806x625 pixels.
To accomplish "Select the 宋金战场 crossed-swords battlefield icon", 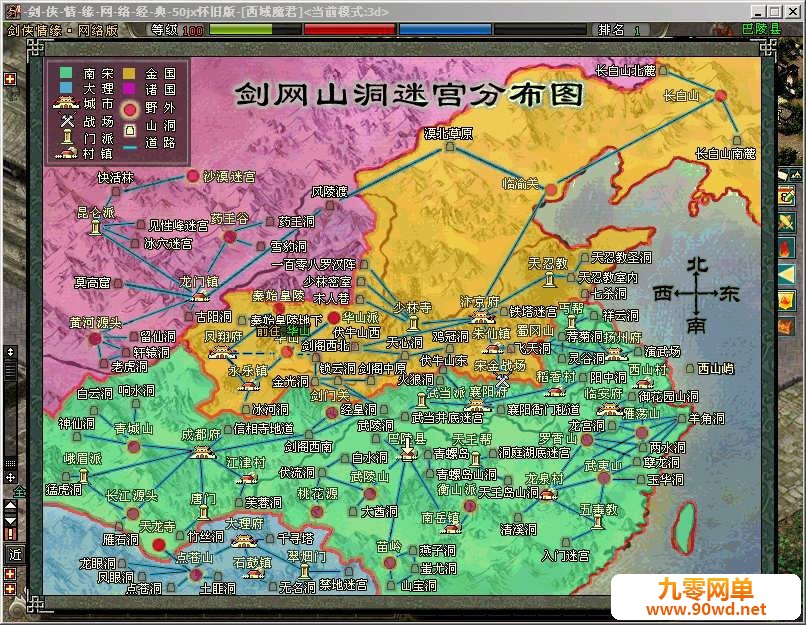I will [x=503, y=381].
